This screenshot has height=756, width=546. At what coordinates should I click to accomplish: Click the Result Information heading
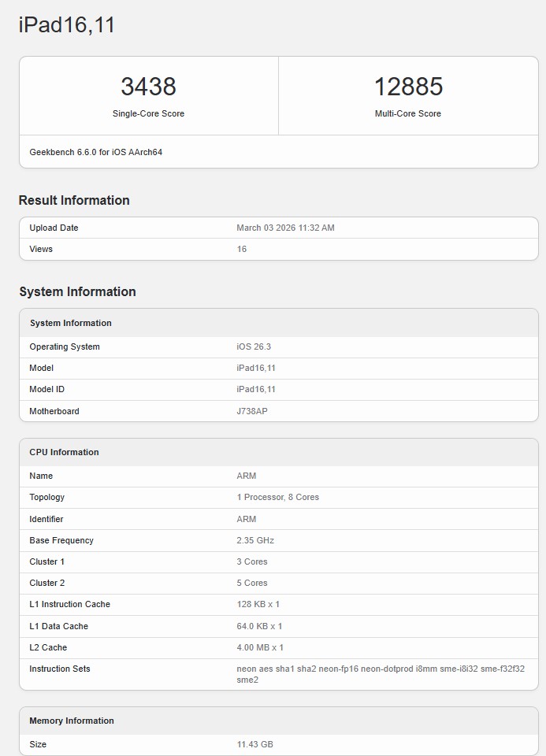coord(74,200)
